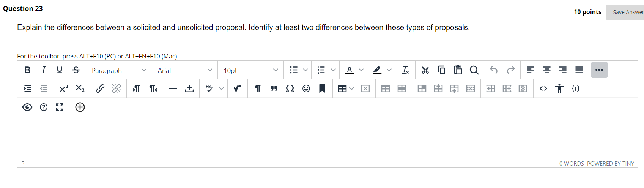Run the ABC spellcheck

pos(209,88)
